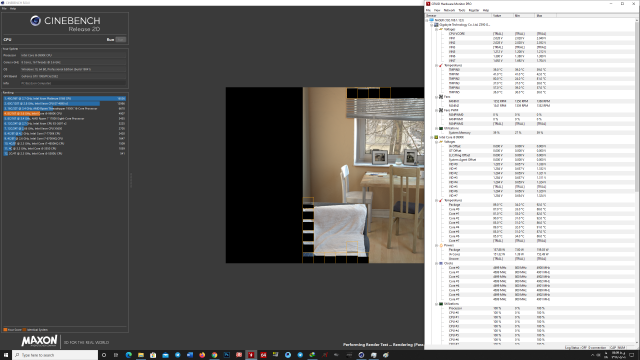Click the Max column header
Viewport: 640px width, 360px height.
[x=546, y=16]
